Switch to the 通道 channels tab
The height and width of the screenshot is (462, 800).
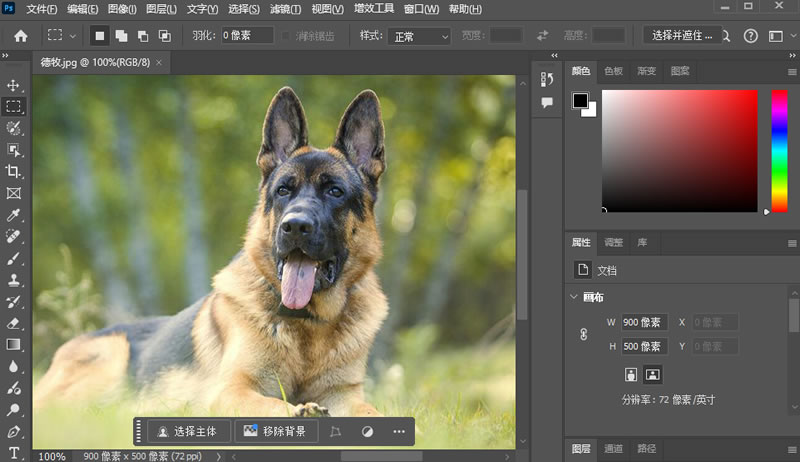click(614, 449)
